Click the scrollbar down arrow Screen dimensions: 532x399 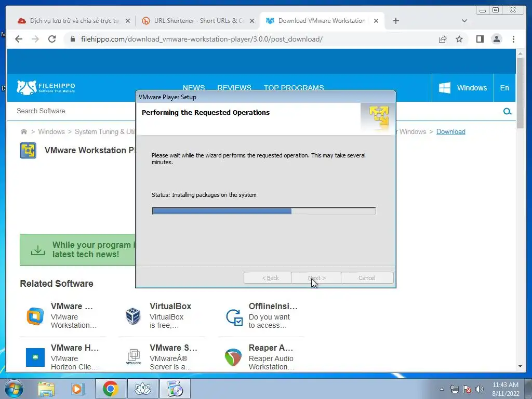tap(520, 366)
